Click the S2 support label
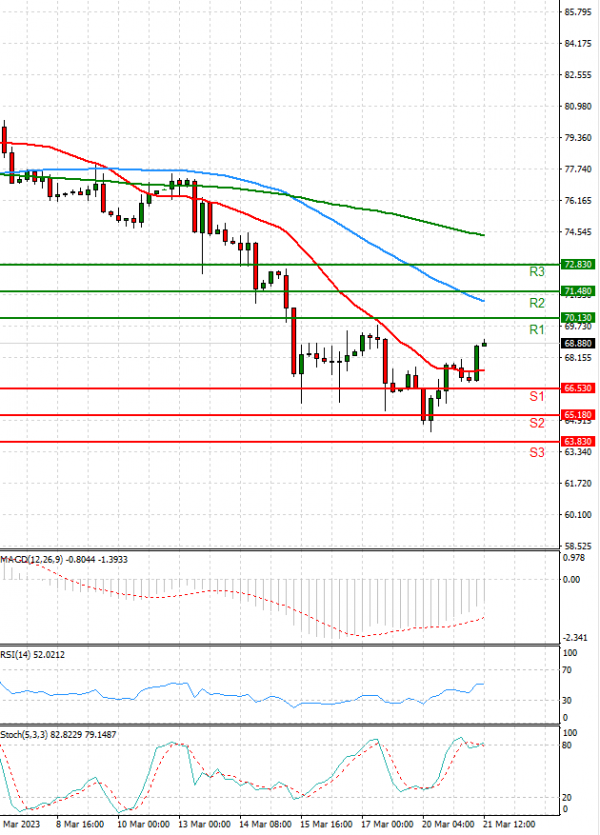The height and width of the screenshot is (835, 600). pos(537,423)
